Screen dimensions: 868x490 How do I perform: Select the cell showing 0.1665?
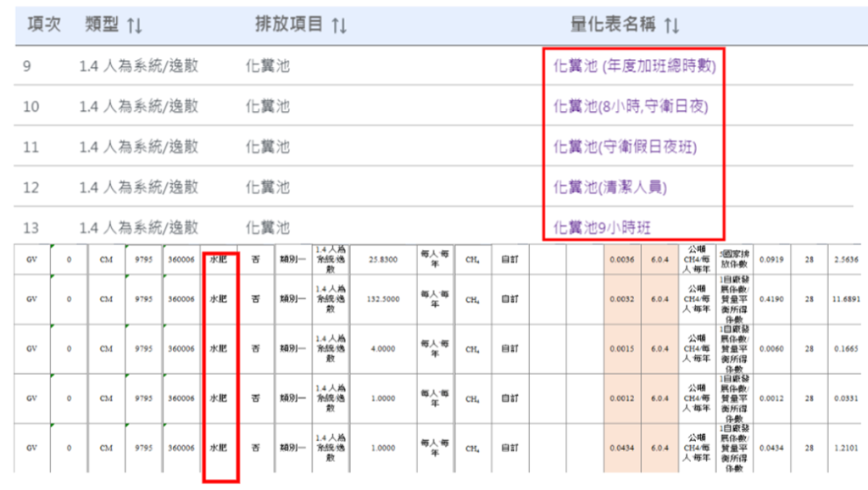pyautogui.click(x=847, y=348)
